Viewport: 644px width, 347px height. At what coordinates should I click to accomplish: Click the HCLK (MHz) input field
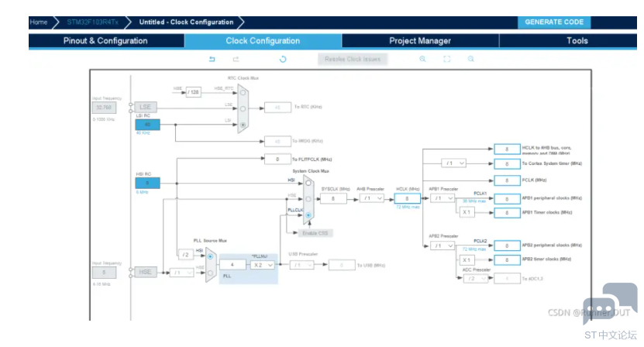pos(407,198)
